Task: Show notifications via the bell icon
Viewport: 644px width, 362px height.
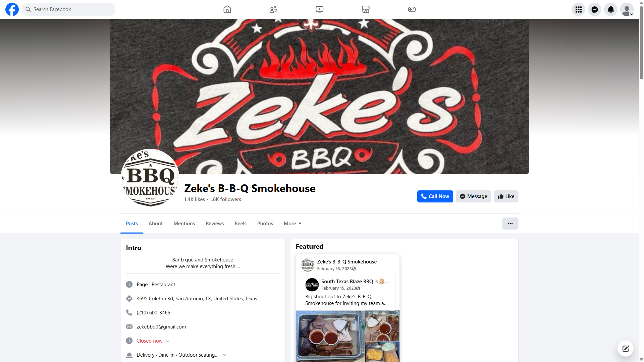Action: [611, 9]
